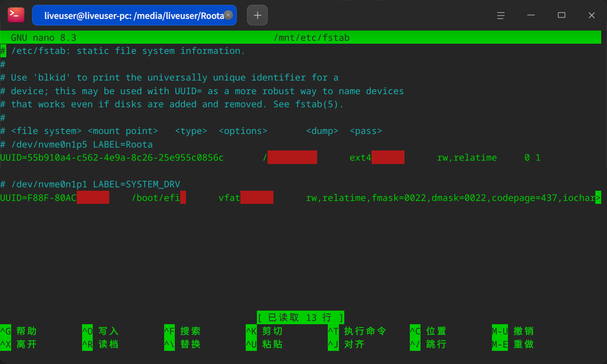Open the terminal hamburger menu
This screenshot has width=607, height=364.
tap(501, 16)
